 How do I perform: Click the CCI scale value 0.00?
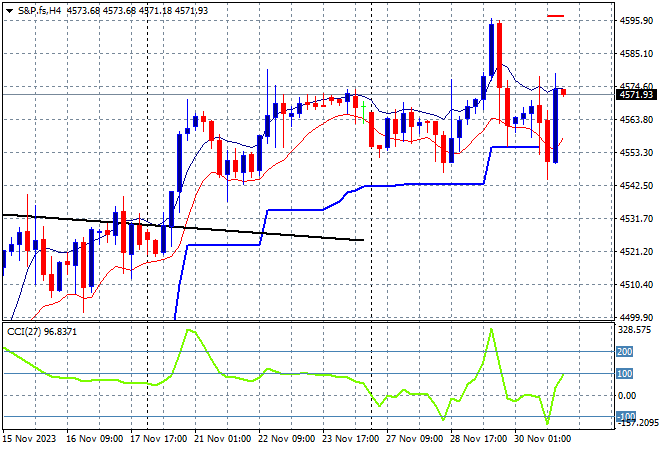point(627,396)
